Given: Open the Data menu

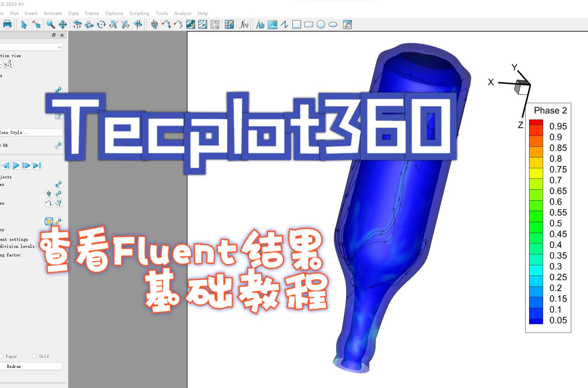Looking at the screenshot, I should tap(73, 13).
